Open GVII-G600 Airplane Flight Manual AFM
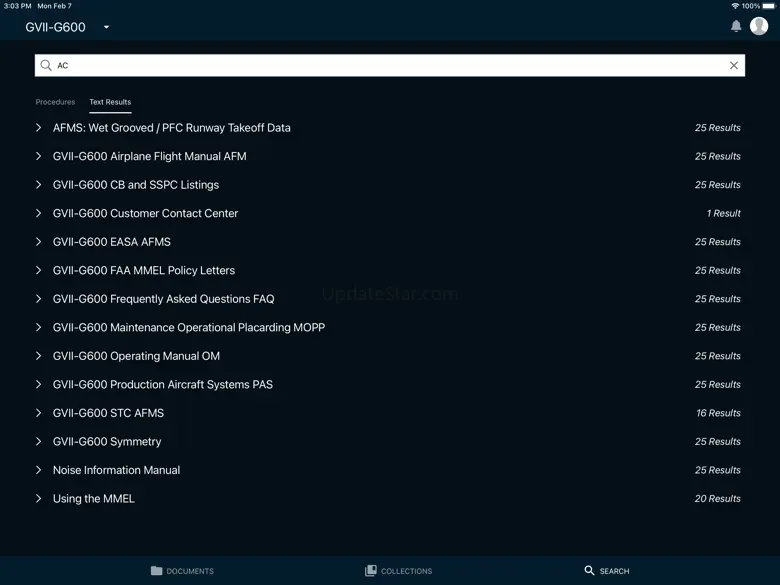 tap(149, 156)
